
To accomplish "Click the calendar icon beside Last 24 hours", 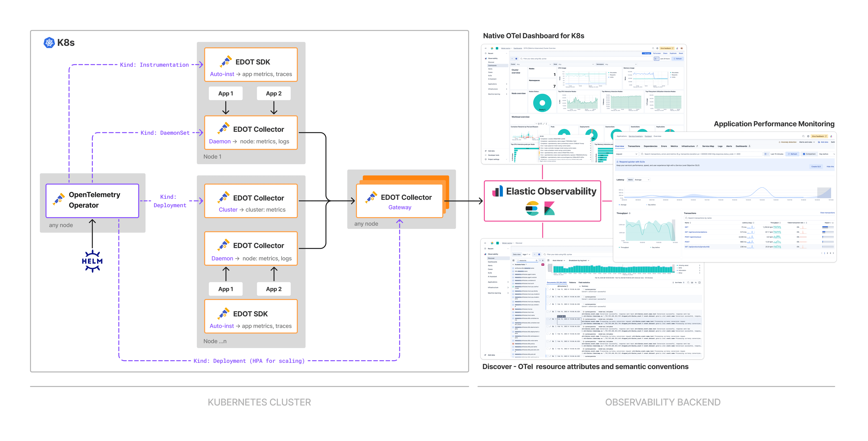I will [656, 59].
